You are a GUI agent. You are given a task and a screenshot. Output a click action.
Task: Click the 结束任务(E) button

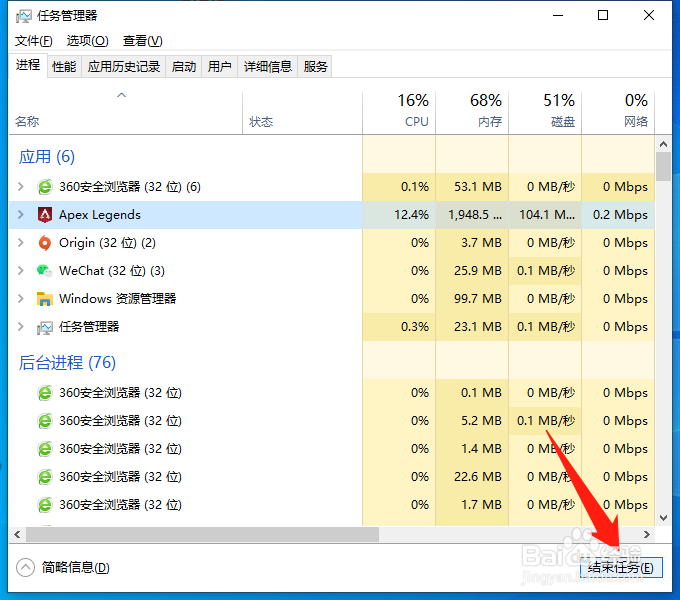pyautogui.click(x=621, y=567)
